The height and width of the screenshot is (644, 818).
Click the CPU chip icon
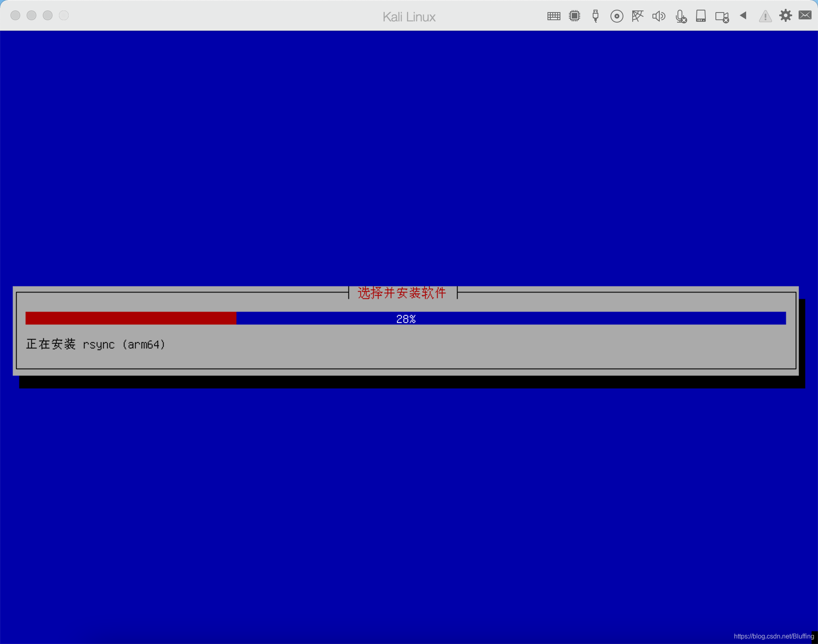574,16
